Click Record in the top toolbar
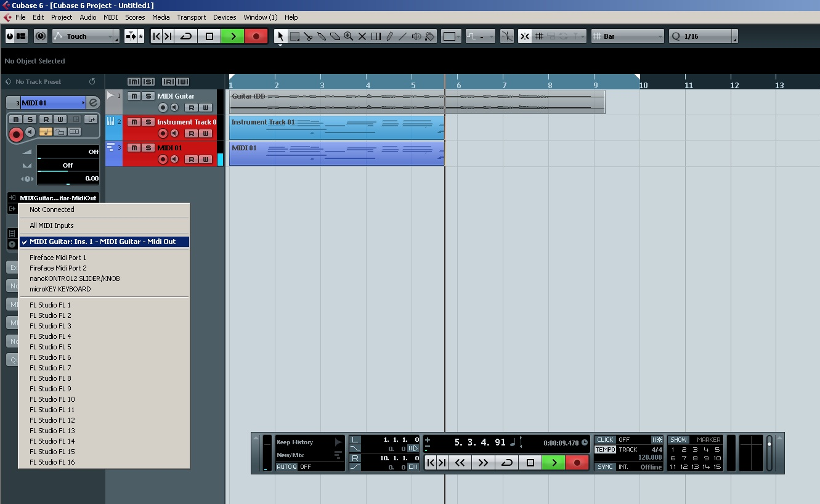 [x=256, y=36]
